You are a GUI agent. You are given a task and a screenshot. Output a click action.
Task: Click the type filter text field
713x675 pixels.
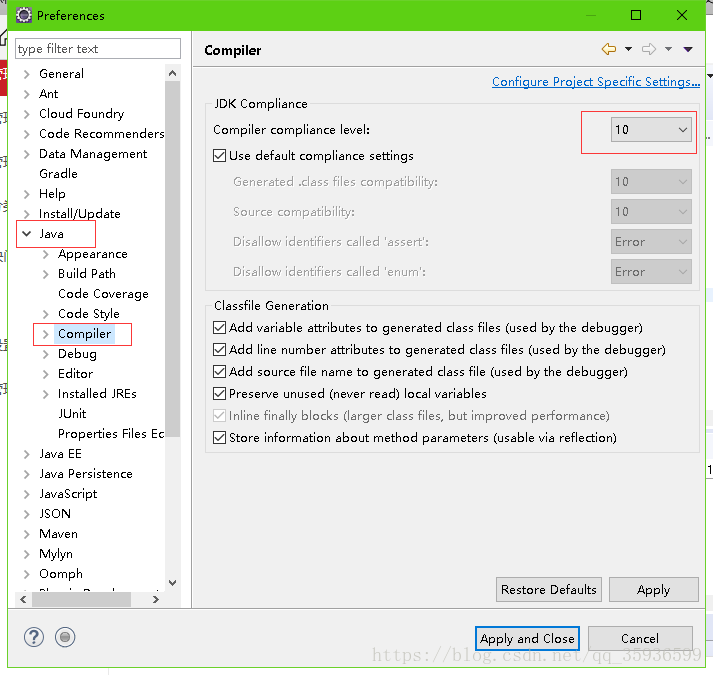98,49
